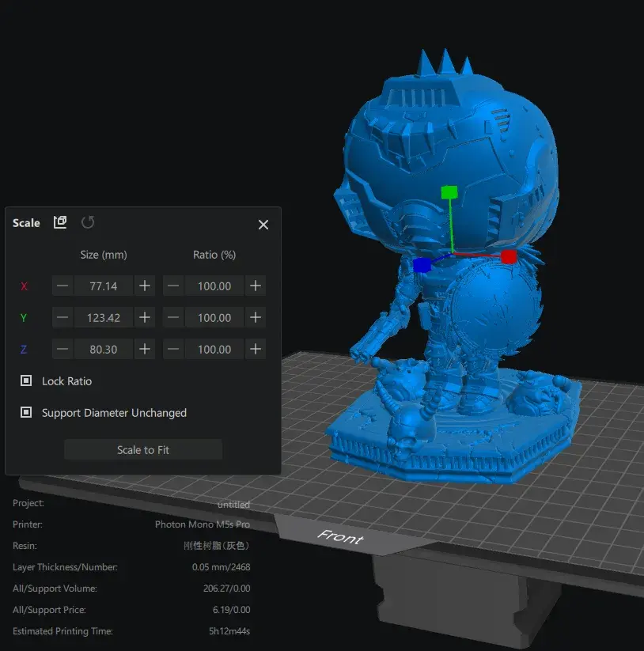Click the estimated printing time 5h12m44s
Viewport: 644px width, 651px height.
click(x=229, y=631)
